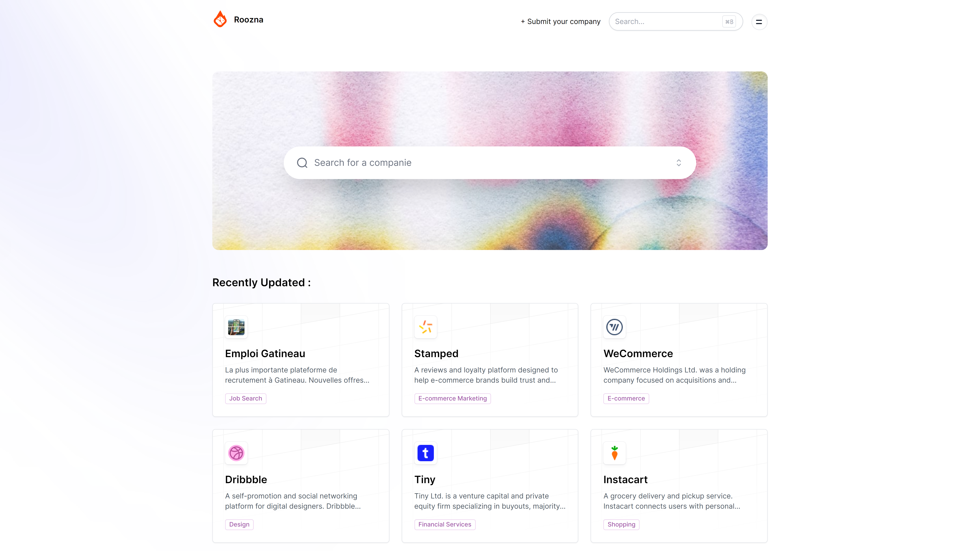Click the Roozna flame logo icon

[x=220, y=19]
